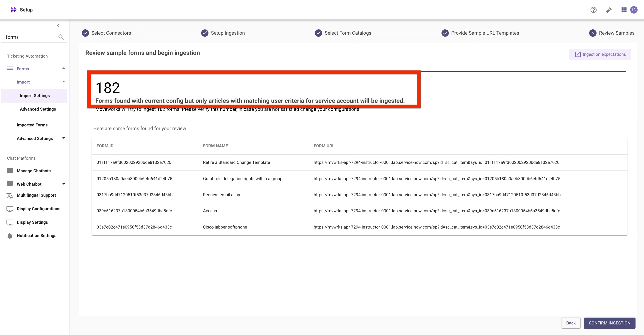This screenshot has width=644, height=335.
Task: Click the external link icon on Ingestion expectations
Action: (578, 54)
